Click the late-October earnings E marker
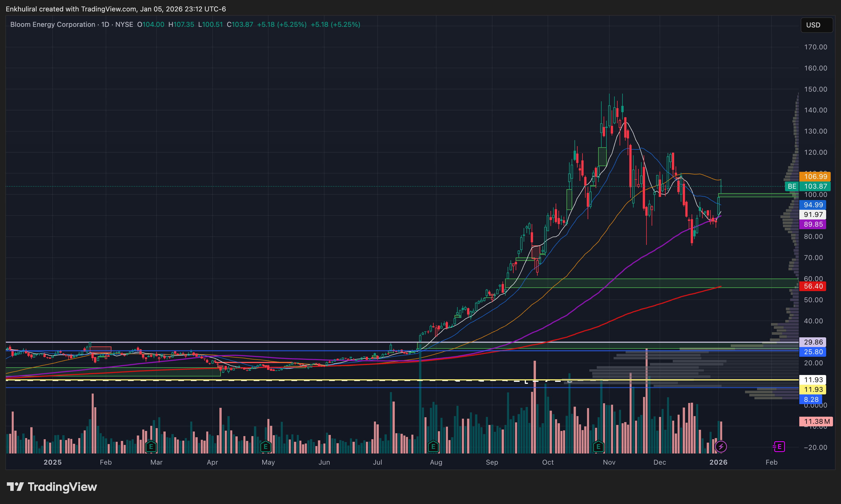The height and width of the screenshot is (504, 841). point(598,446)
